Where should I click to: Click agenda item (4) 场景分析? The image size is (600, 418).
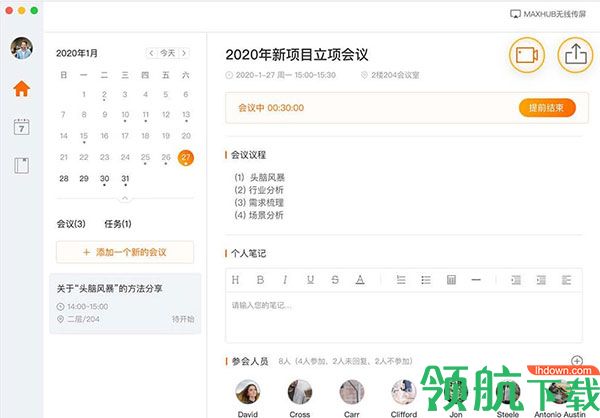click(259, 216)
